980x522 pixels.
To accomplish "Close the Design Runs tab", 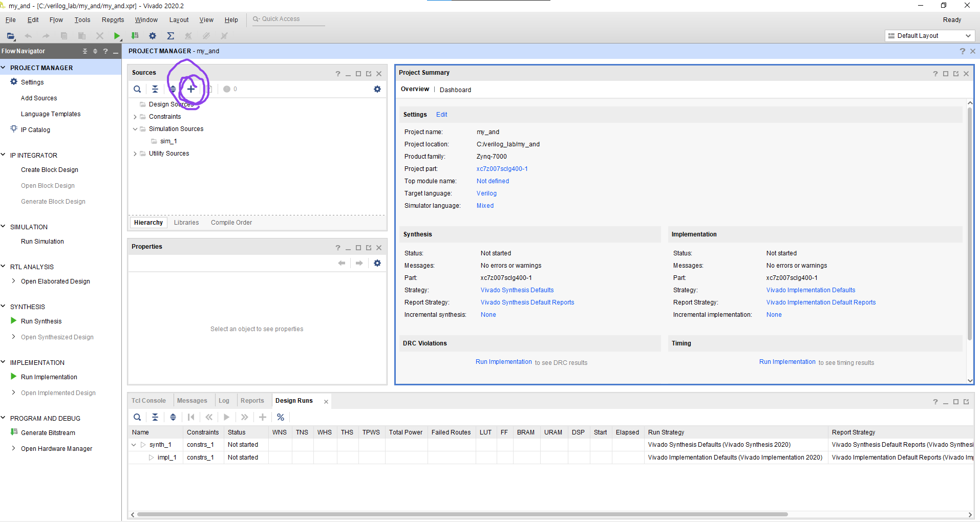I will (326, 402).
